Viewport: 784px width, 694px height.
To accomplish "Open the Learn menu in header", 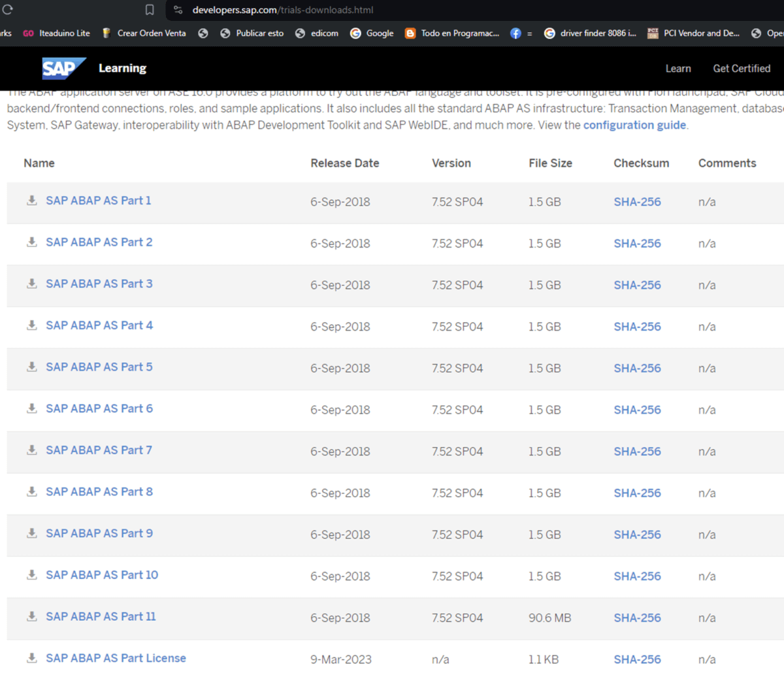I will (678, 69).
